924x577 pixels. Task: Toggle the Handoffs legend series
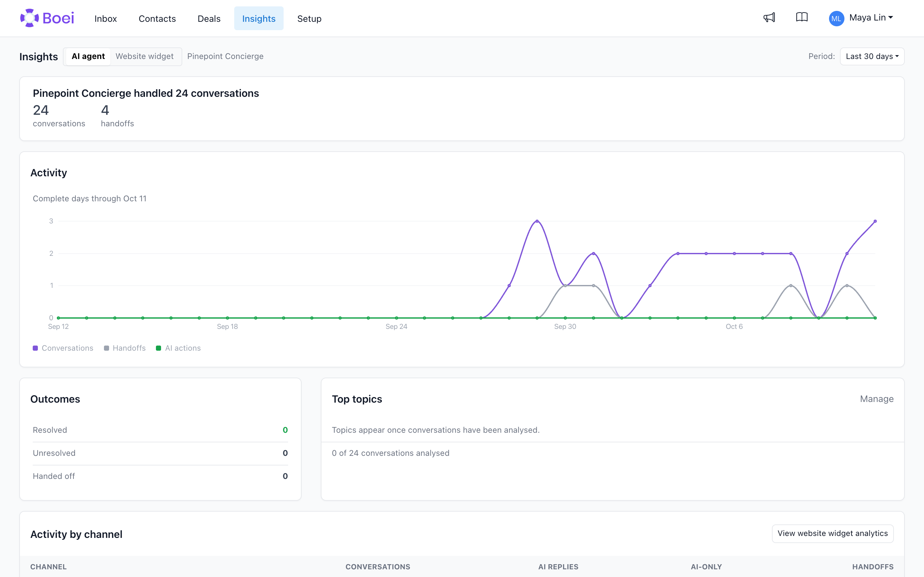point(125,348)
